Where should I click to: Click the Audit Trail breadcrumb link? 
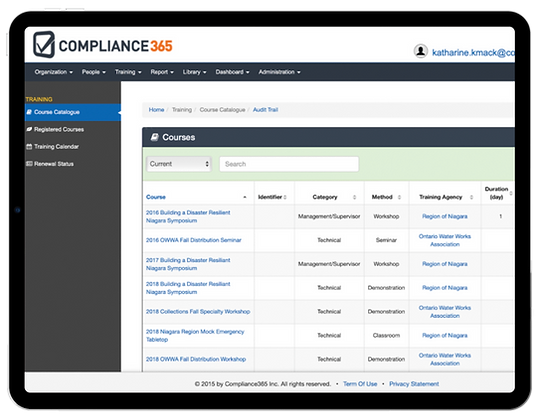[x=265, y=110]
